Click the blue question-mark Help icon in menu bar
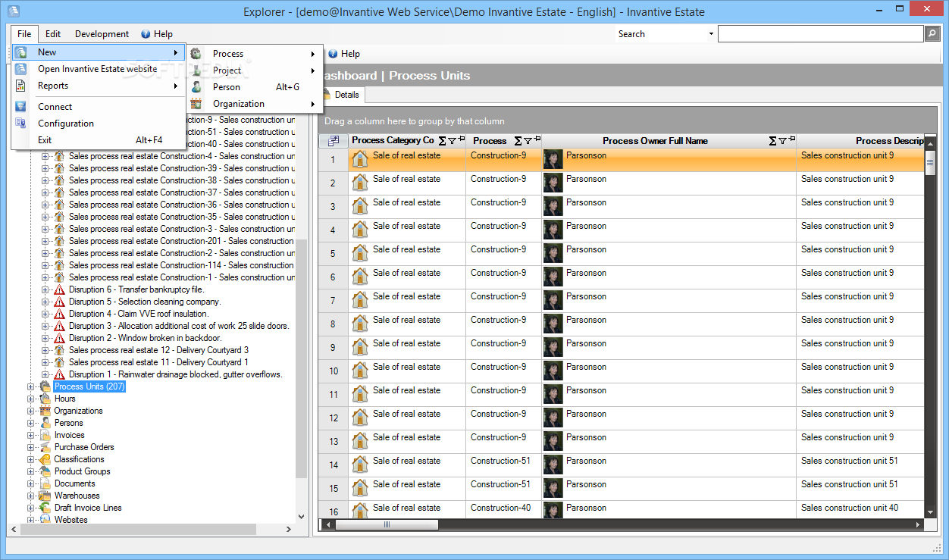Viewport: 949px width, 560px height. click(x=146, y=34)
